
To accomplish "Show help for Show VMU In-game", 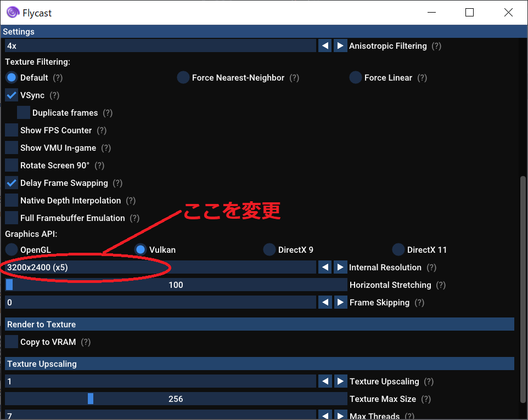I will tap(106, 147).
